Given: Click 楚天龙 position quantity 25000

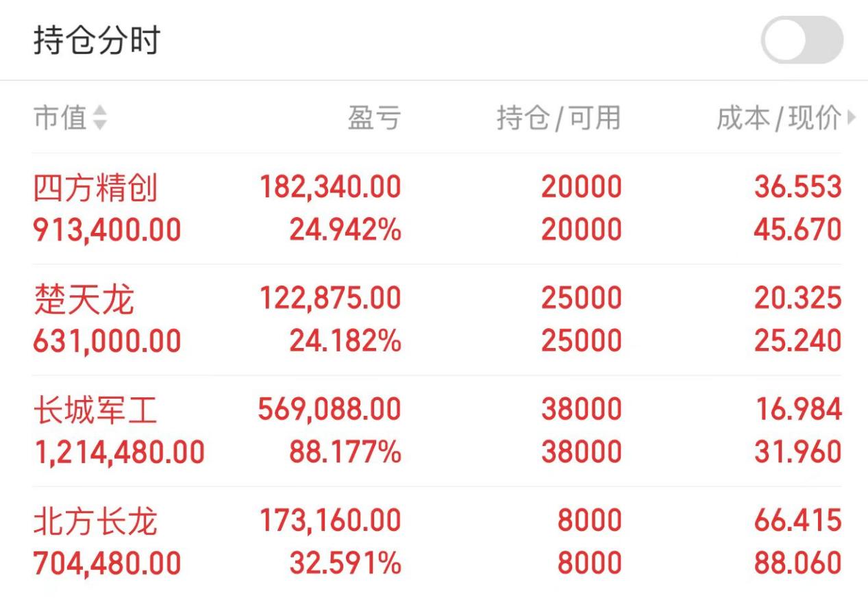Looking at the screenshot, I should 582,298.
